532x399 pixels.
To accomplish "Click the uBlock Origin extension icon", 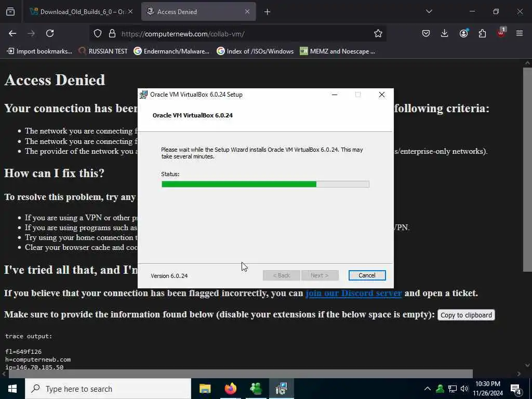I will [x=501, y=33].
